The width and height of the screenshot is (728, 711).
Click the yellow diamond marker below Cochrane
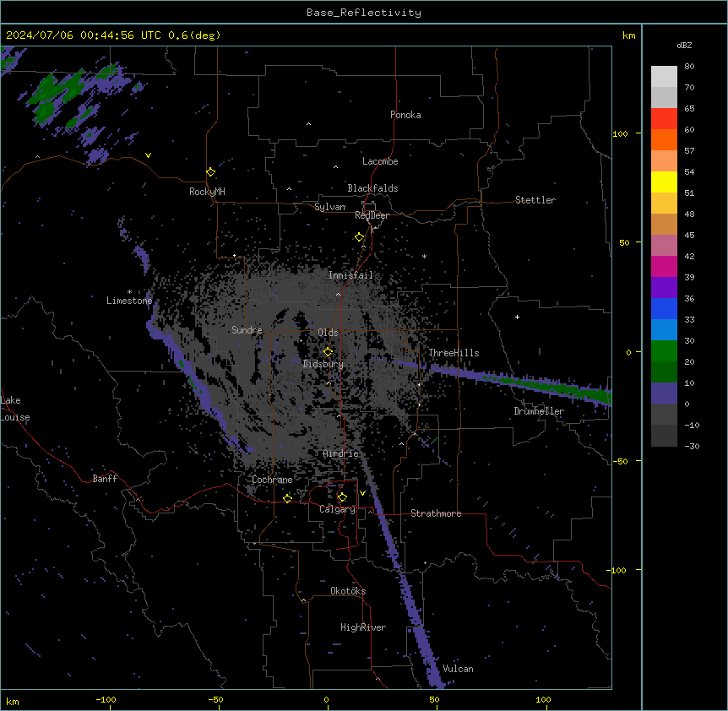[x=287, y=498]
